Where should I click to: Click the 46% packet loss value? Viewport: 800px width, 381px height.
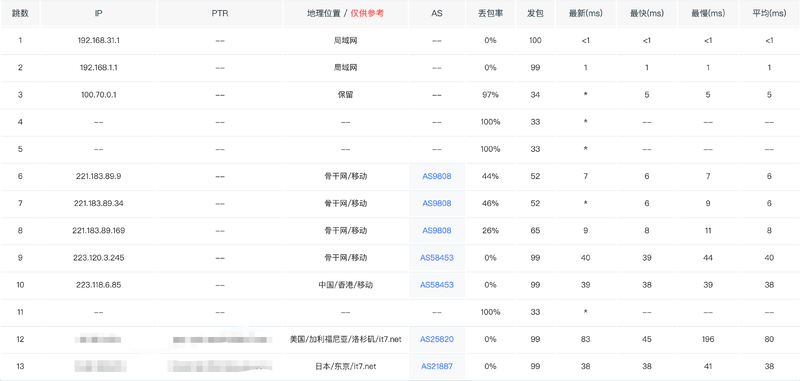pyautogui.click(x=490, y=204)
